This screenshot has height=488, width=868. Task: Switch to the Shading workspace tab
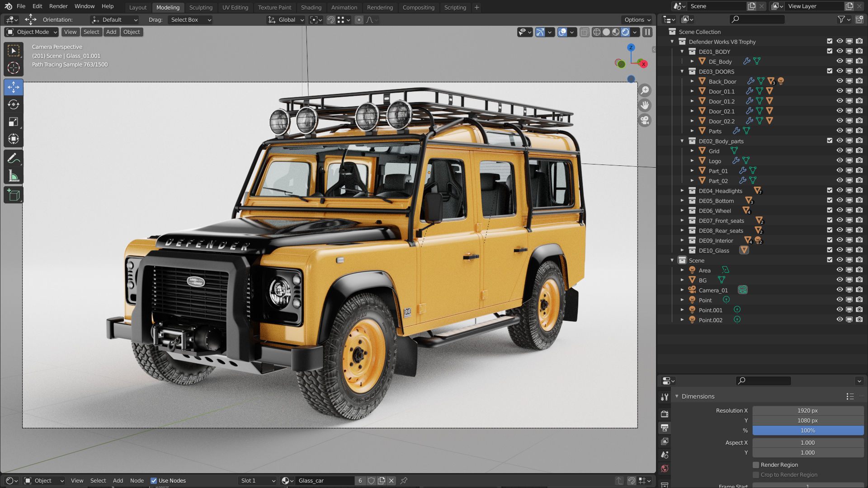311,8
